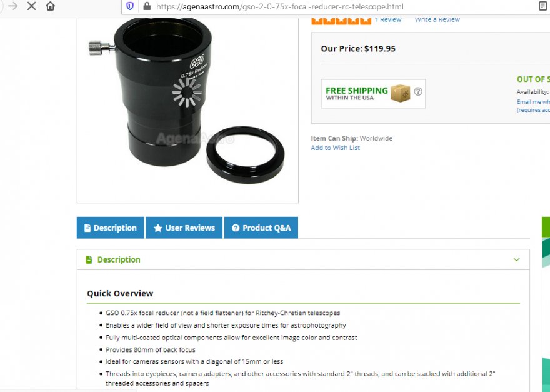Stop page loading with X button
Screen dimensions: 550x392
coord(32,6)
